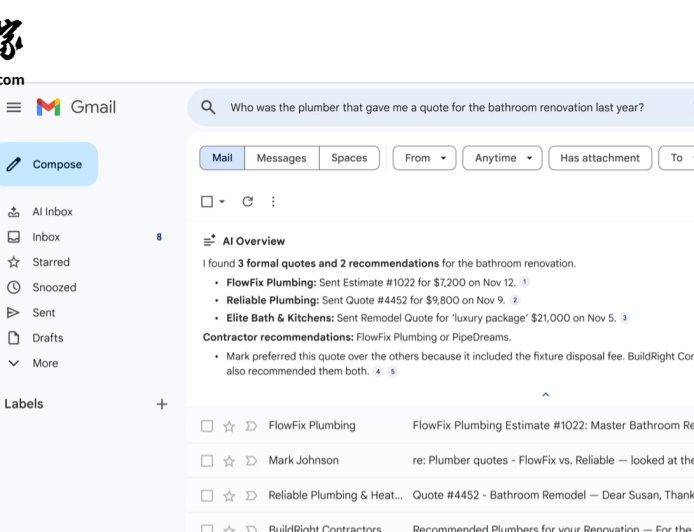Mark Mark Johnson email as important
Viewport: 694px width, 532px height.
[251, 461]
